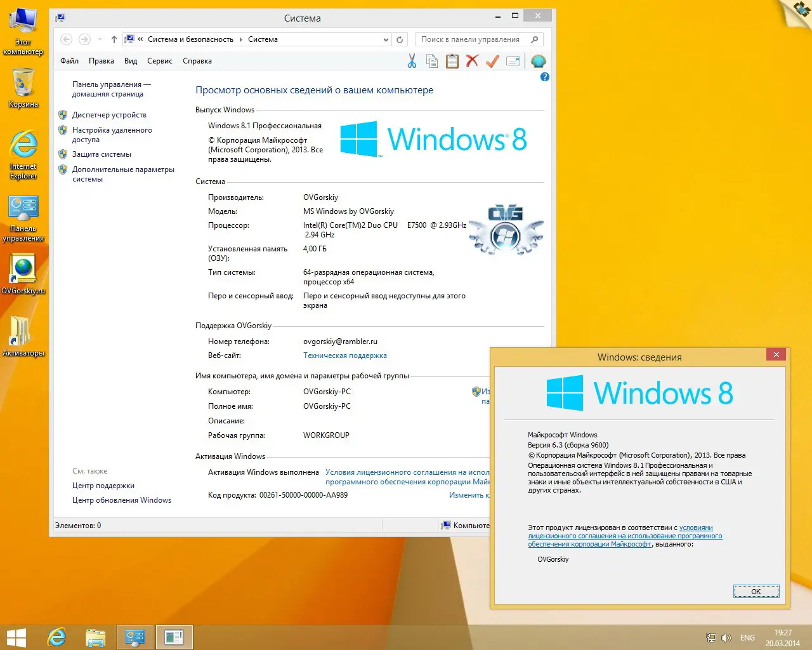Open Дополнительные параметры системы link
This screenshot has height=650, width=812.
pyautogui.click(x=123, y=174)
